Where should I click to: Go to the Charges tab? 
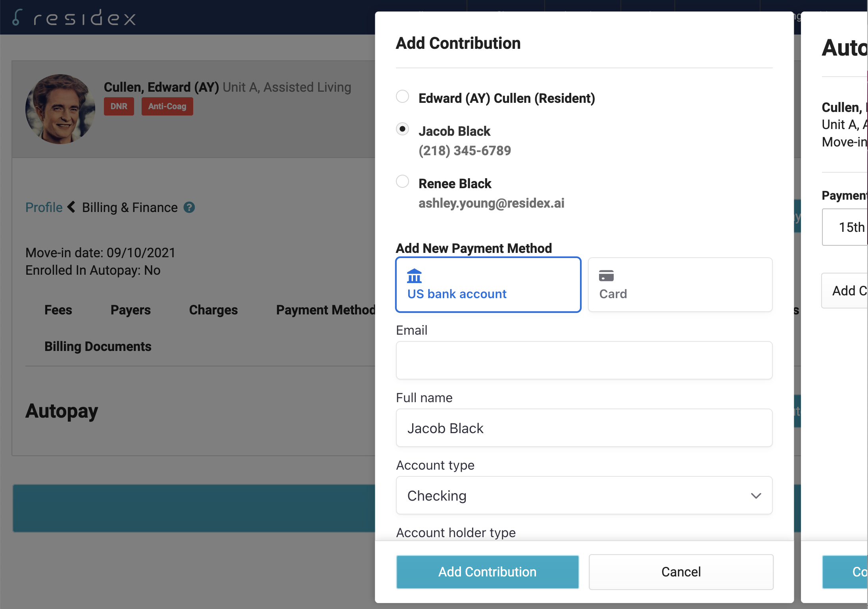click(213, 310)
